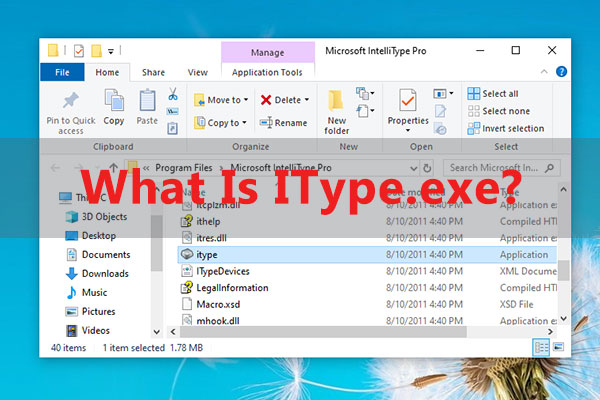
Task: Open the Application Tools tab
Action: [x=267, y=72]
